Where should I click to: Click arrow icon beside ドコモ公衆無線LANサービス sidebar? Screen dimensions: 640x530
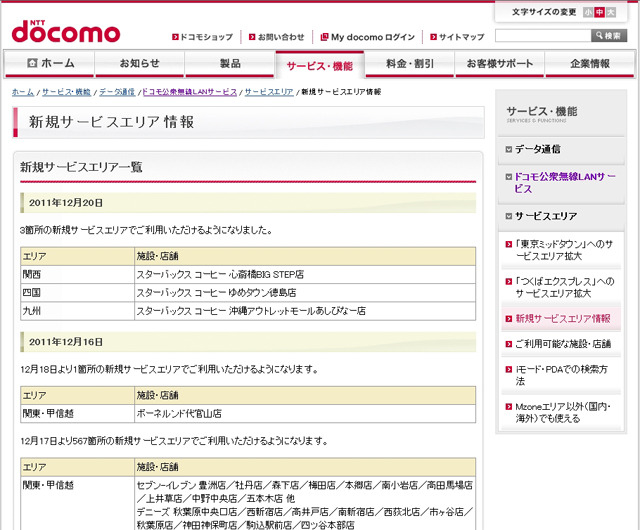point(509,177)
